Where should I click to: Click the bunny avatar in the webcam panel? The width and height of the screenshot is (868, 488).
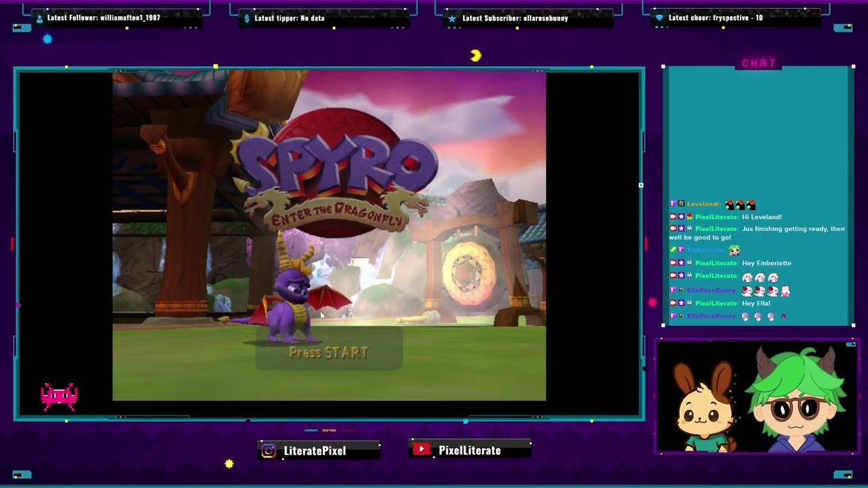pos(705,407)
